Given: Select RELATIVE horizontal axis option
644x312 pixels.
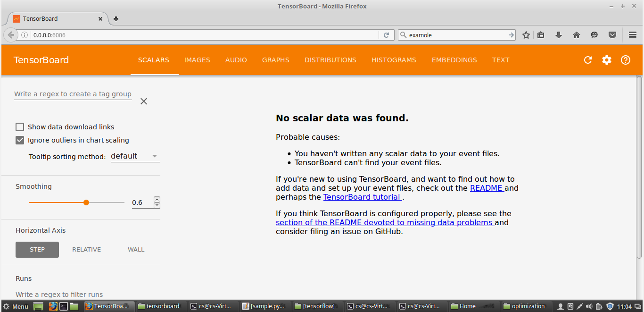Looking at the screenshot, I should click(86, 250).
